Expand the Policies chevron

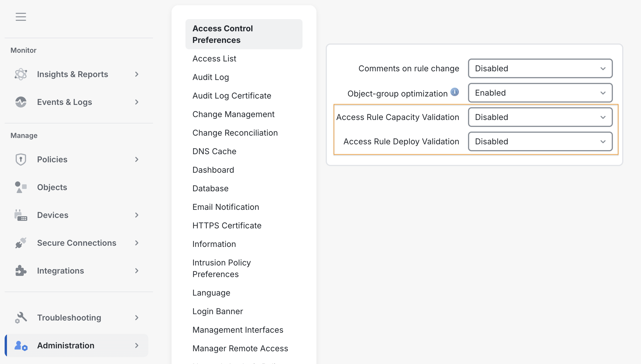(137, 159)
